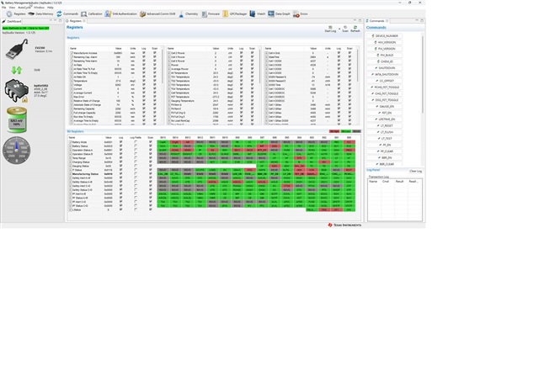
Task: Open the Chemistry tool
Action: pyautogui.click(x=188, y=14)
